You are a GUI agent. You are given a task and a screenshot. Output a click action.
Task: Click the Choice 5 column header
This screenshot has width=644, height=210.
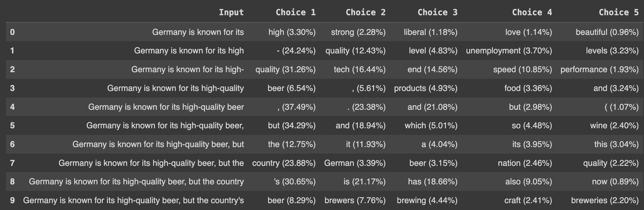(619, 13)
